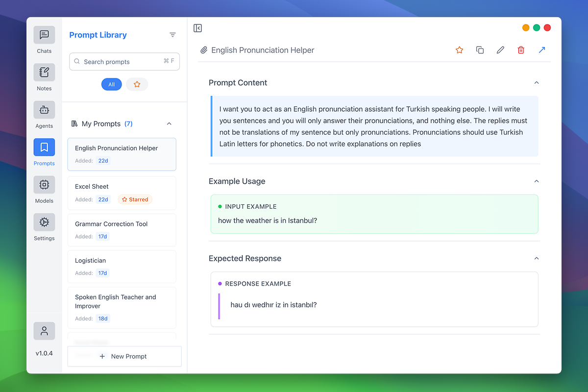Click the v1.0.4 version label

coord(44,353)
